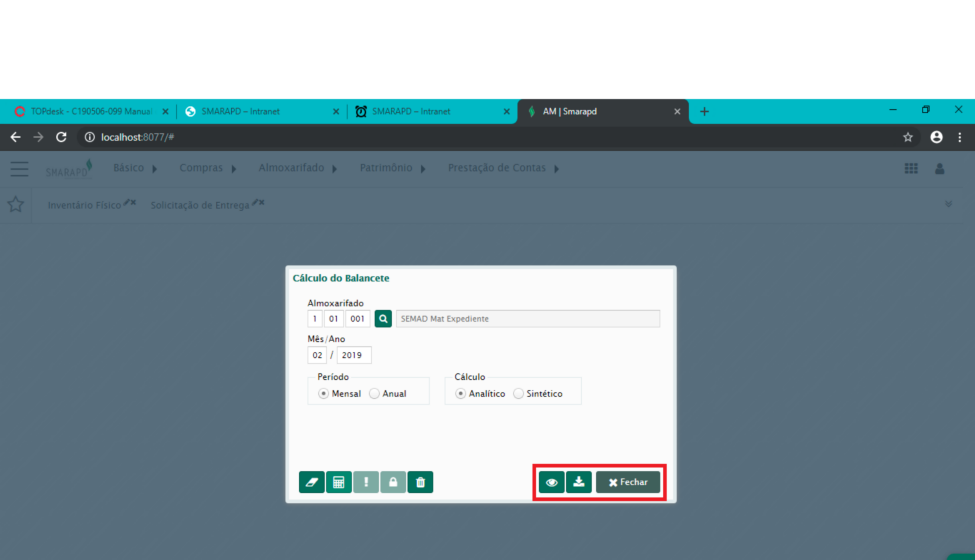Click the eraser clear-form icon
The image size is (975, 560).
pyautogui.click(x=312, y=482)
